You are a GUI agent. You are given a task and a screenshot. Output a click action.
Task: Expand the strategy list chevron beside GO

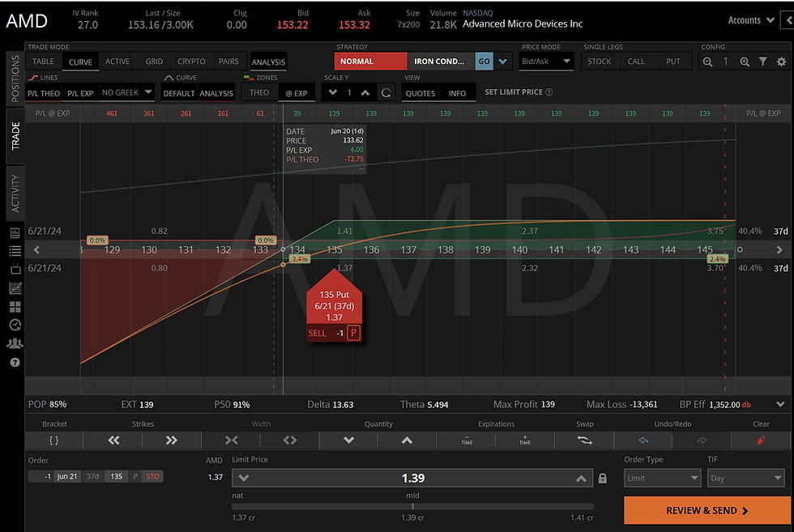click(502, 62)
